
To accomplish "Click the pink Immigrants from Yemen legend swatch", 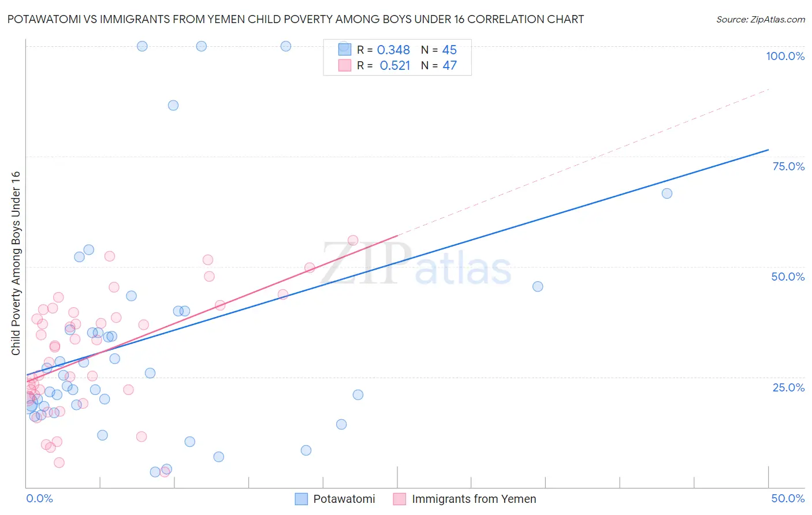I will (x=400, y=499).
